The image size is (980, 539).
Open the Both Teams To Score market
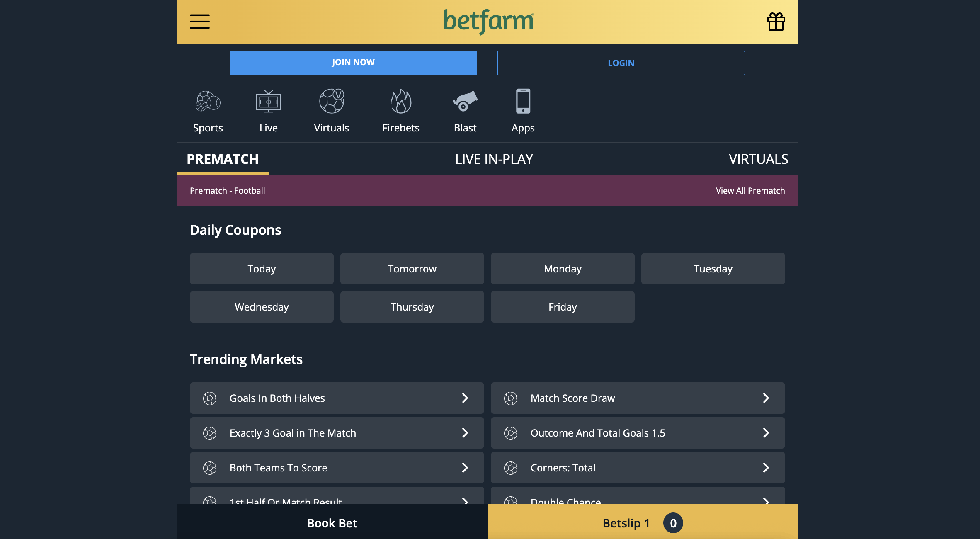pos(337,468)
